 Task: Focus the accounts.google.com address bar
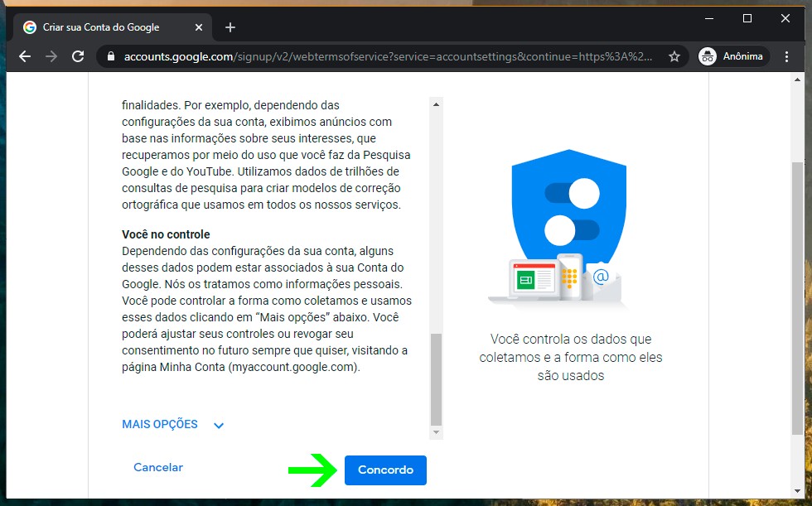(x=389, y=57)
